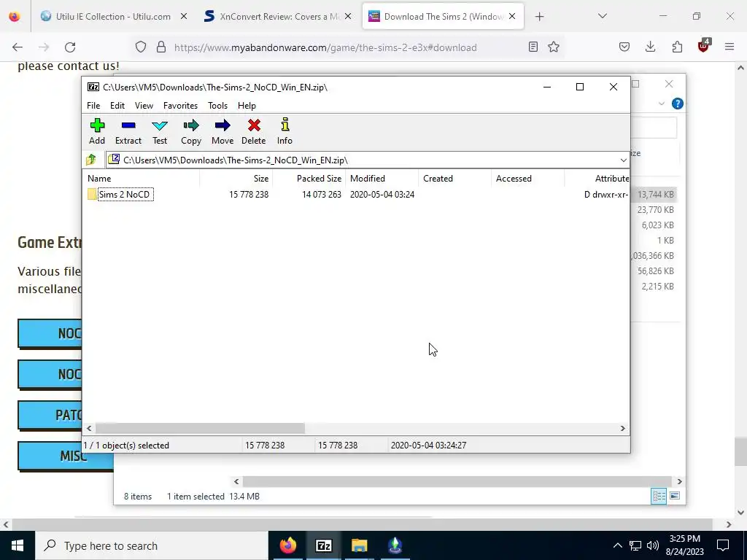
Task: Open File Explorer from the taskbar
Action: [x=359, y=545]
